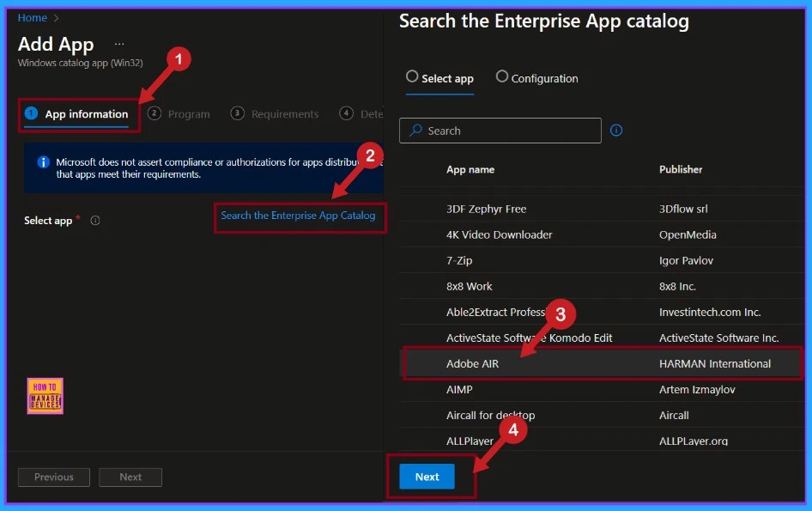
Task: Click the publisher ActiveState Software Inc. cell
Action: (718, 338)
